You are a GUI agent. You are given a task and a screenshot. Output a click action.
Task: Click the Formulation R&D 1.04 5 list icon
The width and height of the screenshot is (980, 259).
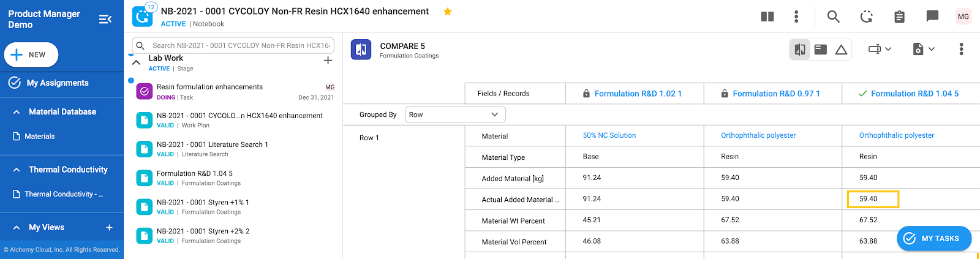pos(144,178)
